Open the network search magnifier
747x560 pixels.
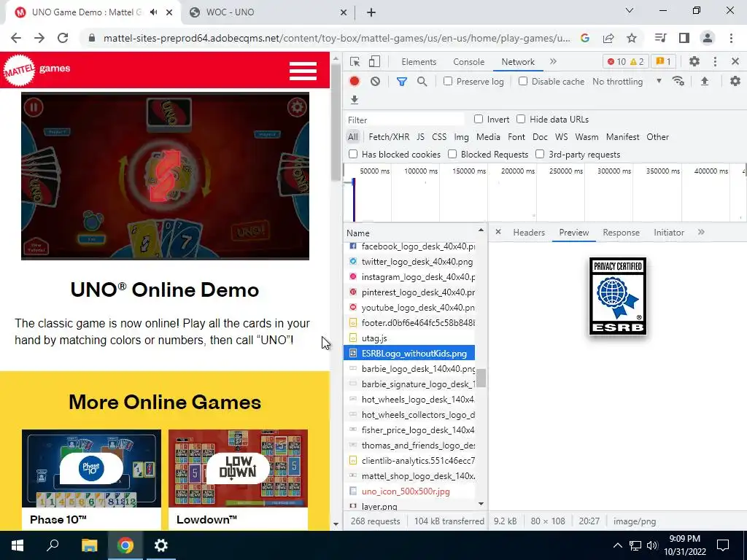coord(422,82)
